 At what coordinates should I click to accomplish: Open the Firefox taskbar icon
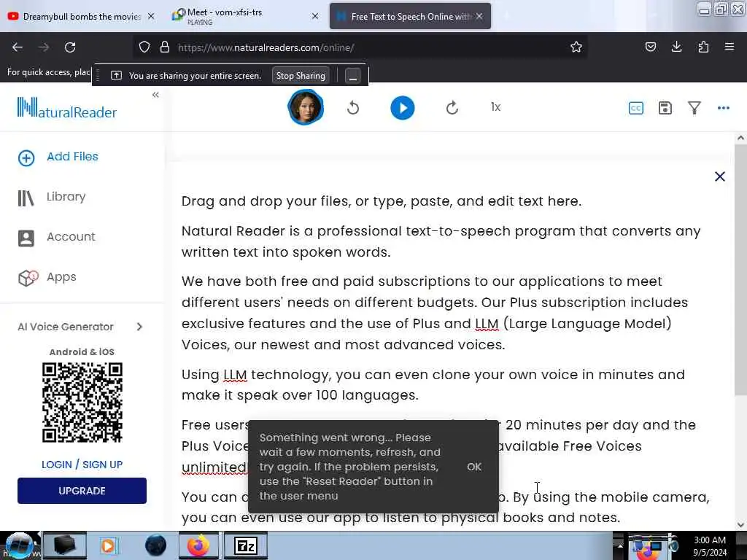[x=198, y=545]
